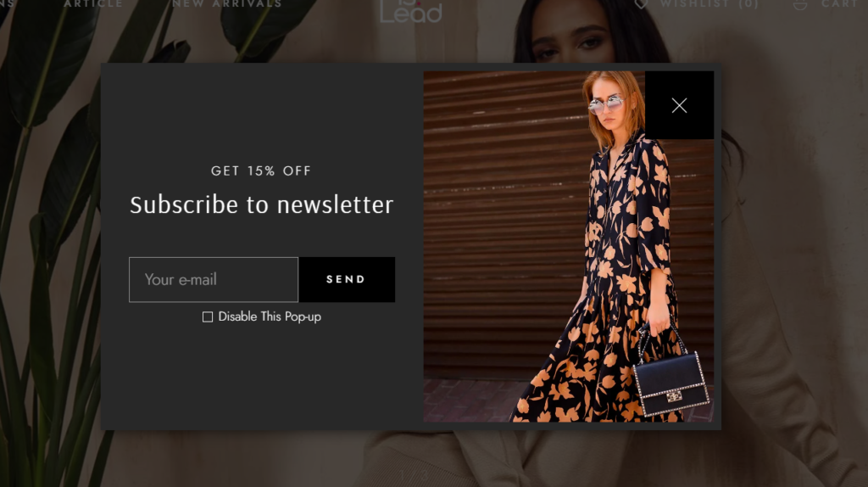Open the shopping cart bag icon
The height and width of the screenshot is (487, 868).
800,4
